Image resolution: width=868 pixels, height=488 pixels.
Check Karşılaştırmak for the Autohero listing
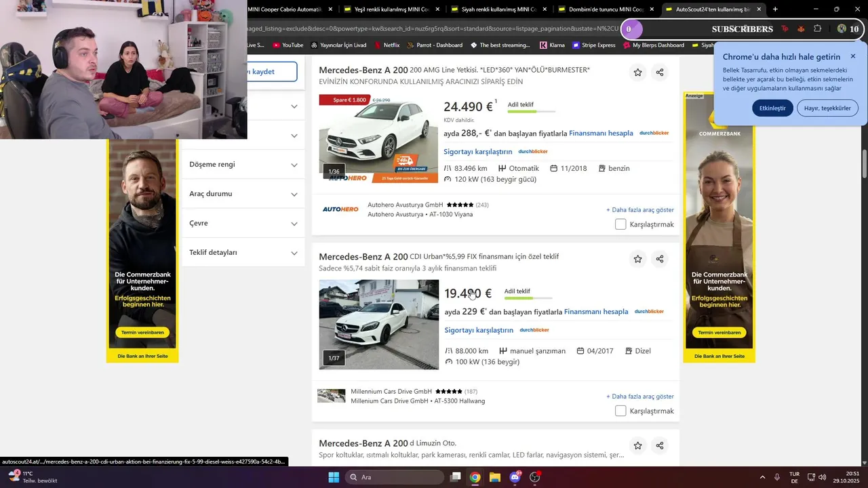point(620,224)
